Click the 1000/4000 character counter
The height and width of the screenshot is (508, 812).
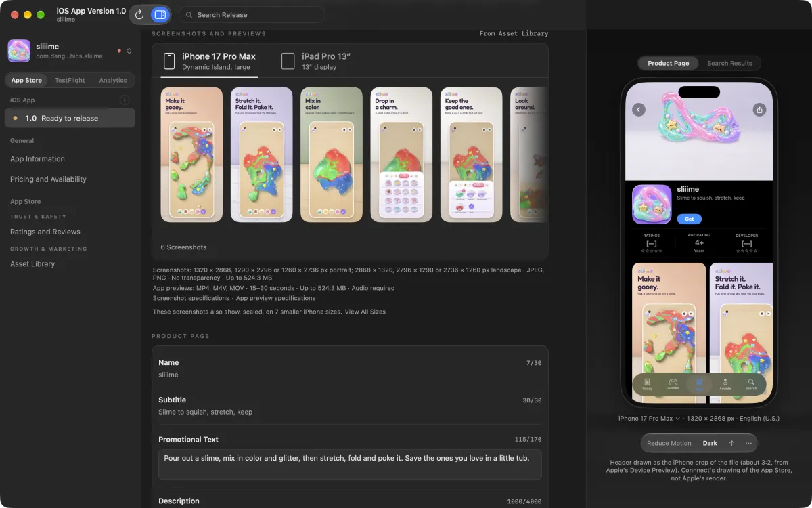(524, 501)
